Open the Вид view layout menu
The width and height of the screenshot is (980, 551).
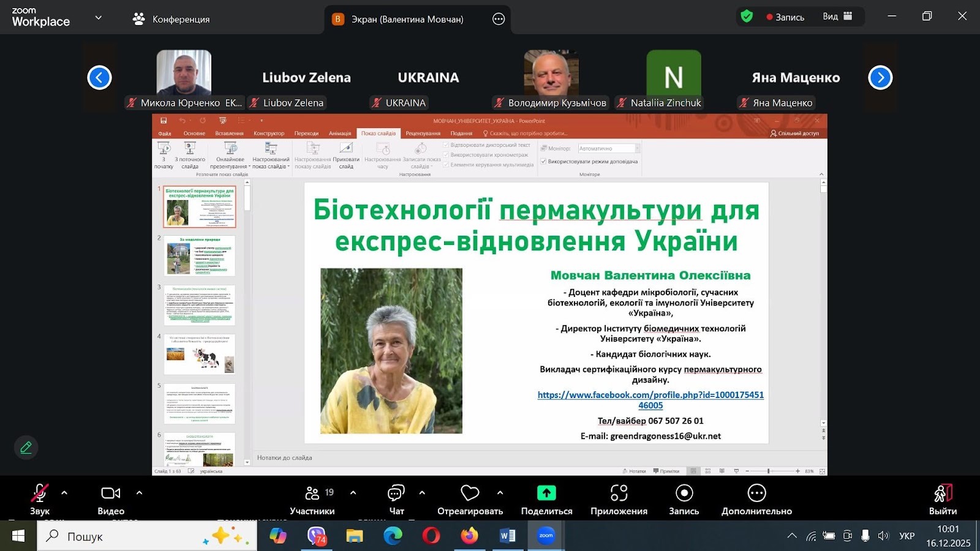(837, 17)
